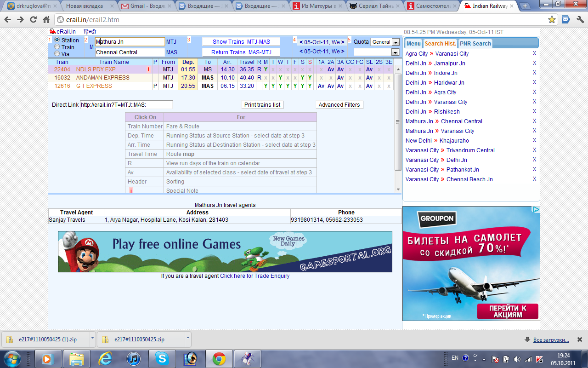Open dropdown arrow next to e217#1110050425.zip download
Screen dimensions: 588x368
click(188, 339)
